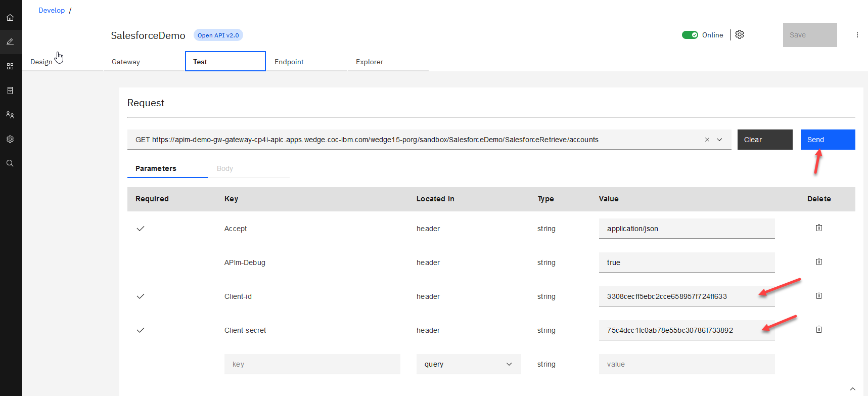Delete the Accept header parameter
868x396 pixels.
(x=818, y=228)
